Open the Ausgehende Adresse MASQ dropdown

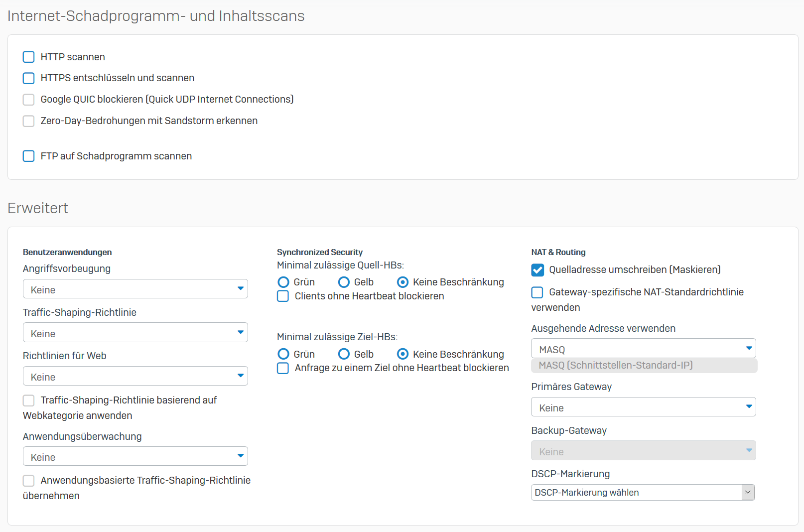[643, 349]
